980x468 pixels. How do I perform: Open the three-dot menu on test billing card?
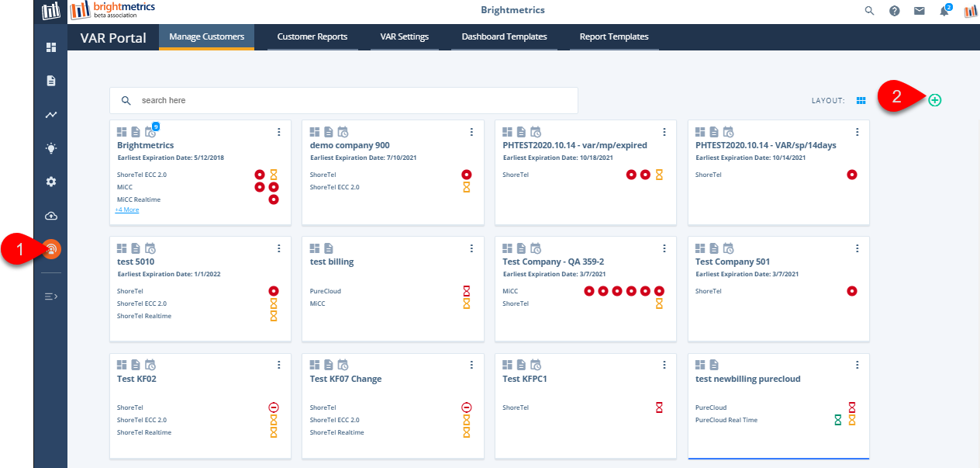click(x=471, y=248)
